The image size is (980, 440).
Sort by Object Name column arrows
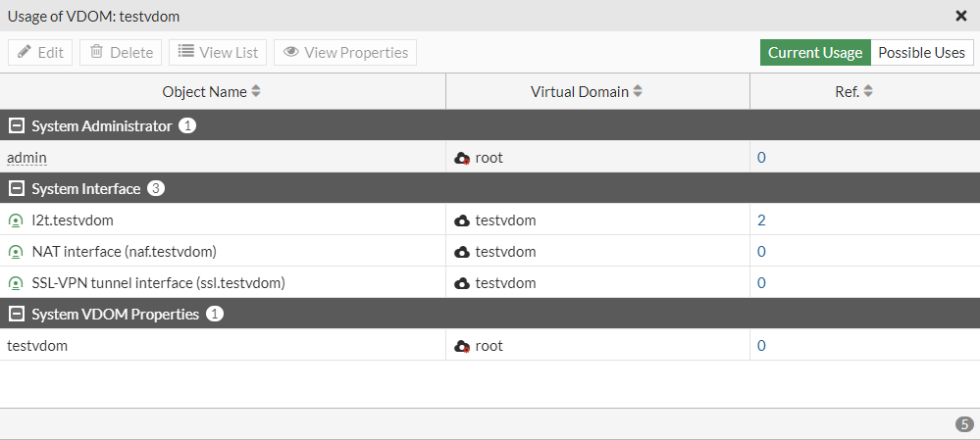[256, 92]
